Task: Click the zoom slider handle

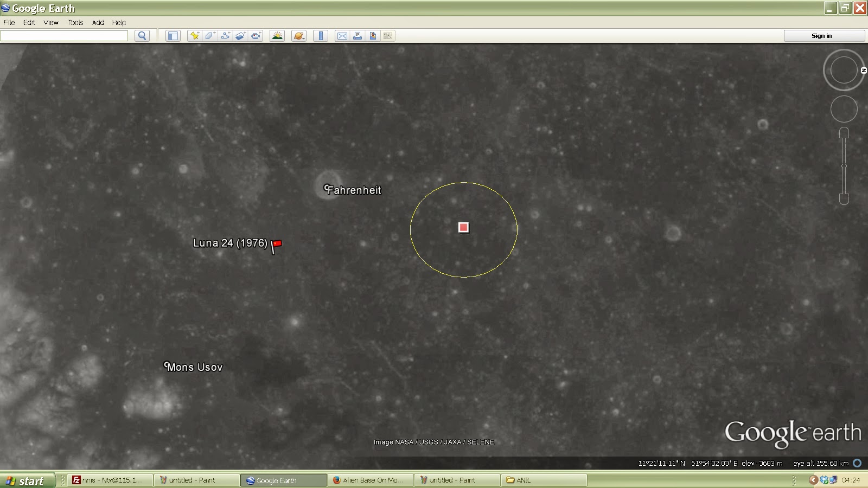Action: tap(844, 166)
